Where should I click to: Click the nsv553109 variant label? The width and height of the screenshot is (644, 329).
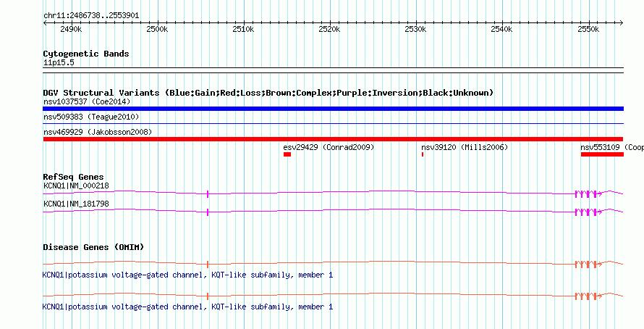point(612,147)
